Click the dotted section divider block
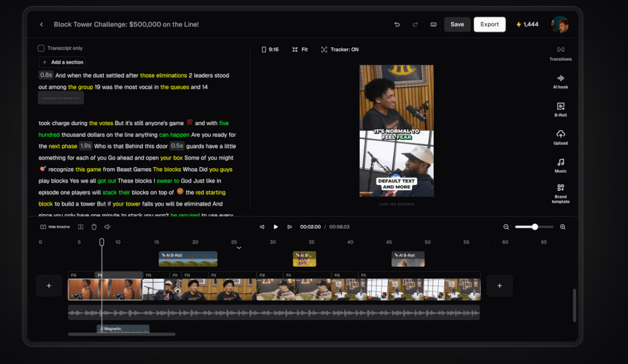This screenshot has height=364, width=628. [x=60, y=98]
